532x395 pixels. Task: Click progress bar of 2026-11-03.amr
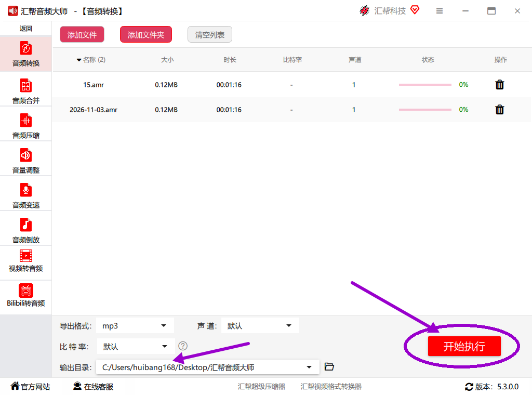click(x=425, y=110)
